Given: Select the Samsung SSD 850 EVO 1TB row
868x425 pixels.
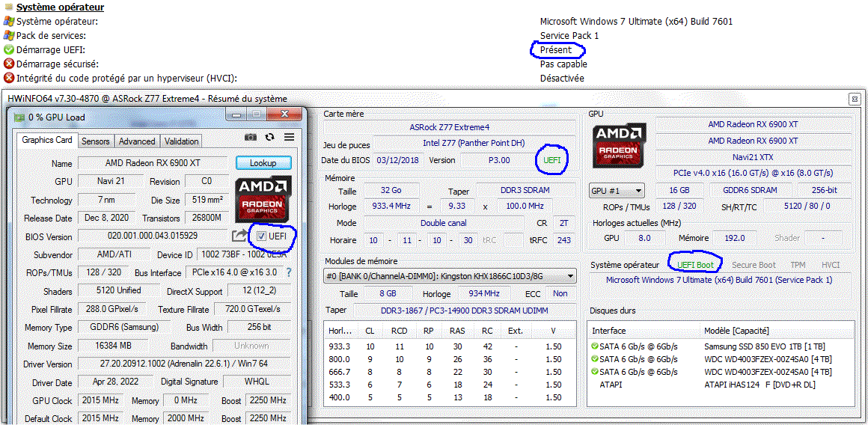Looking at the screenshot, I should click(720, 346).
